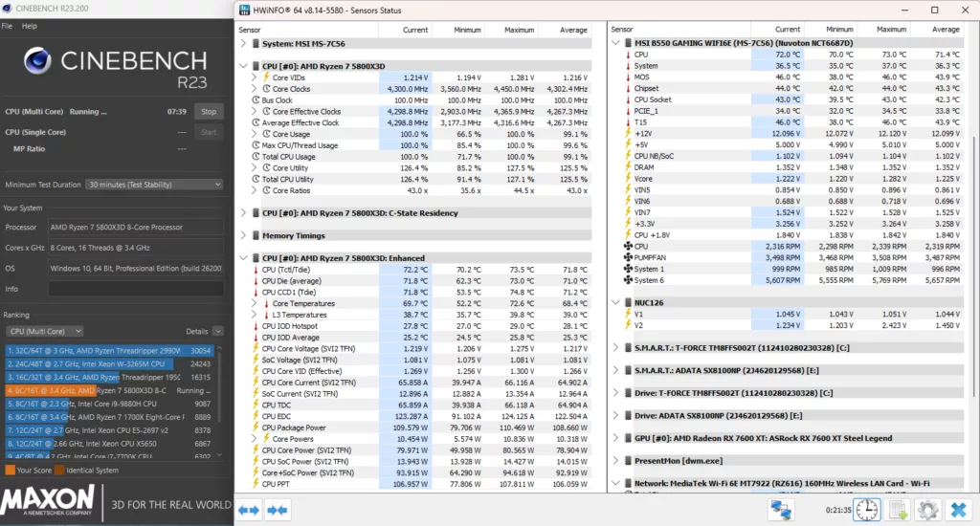The width and height of the screenshot is (980, 526).
Task: Click the HWiNFO collapse-columns arrows button
Action: (277, 511)
